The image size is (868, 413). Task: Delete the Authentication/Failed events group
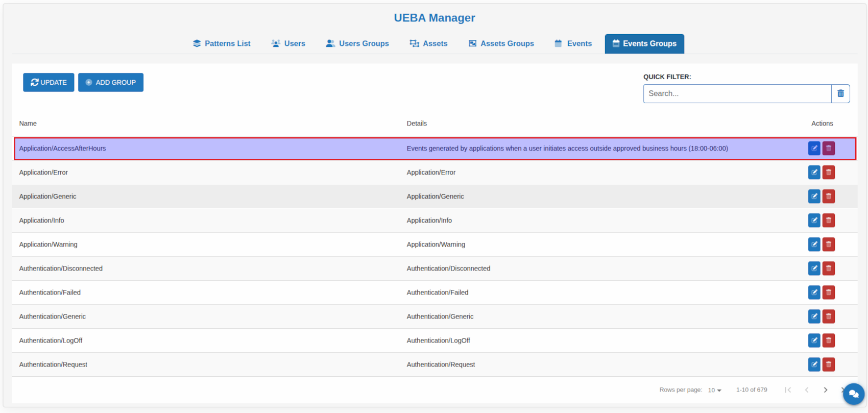click(x=828, y=293)
